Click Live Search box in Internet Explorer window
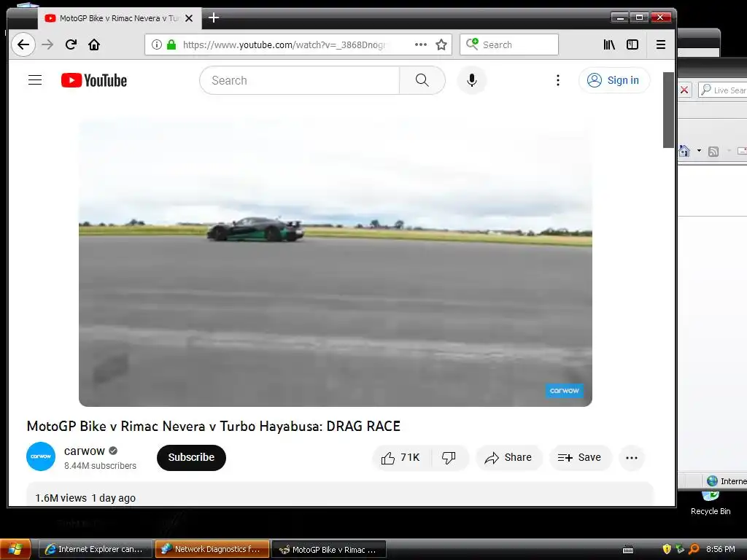The height and width of the screenshot is (560, 747). tap(723, 90)
